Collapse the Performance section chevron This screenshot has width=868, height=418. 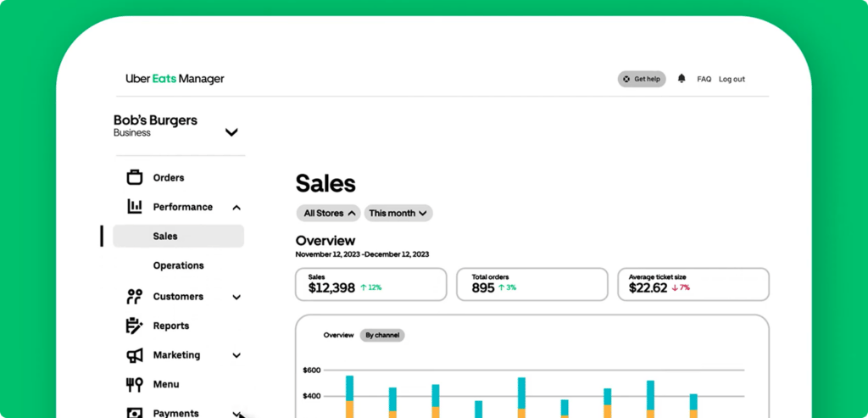coord(236,208)
